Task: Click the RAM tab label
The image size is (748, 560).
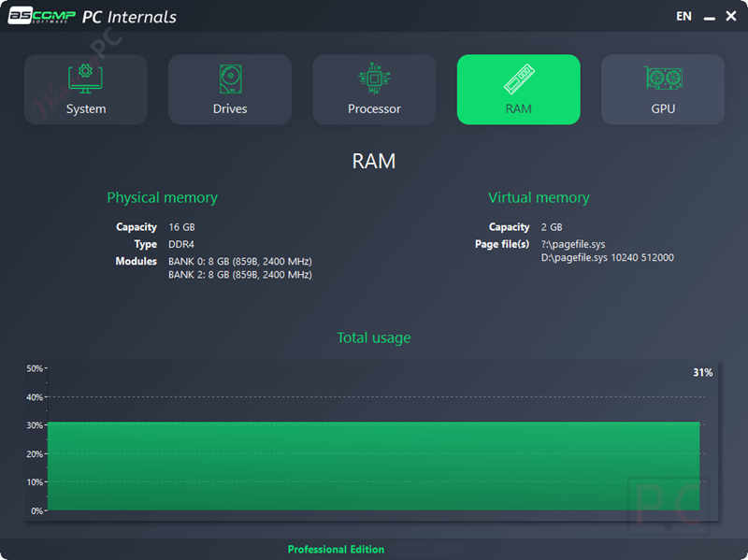Action: (519, 108)
